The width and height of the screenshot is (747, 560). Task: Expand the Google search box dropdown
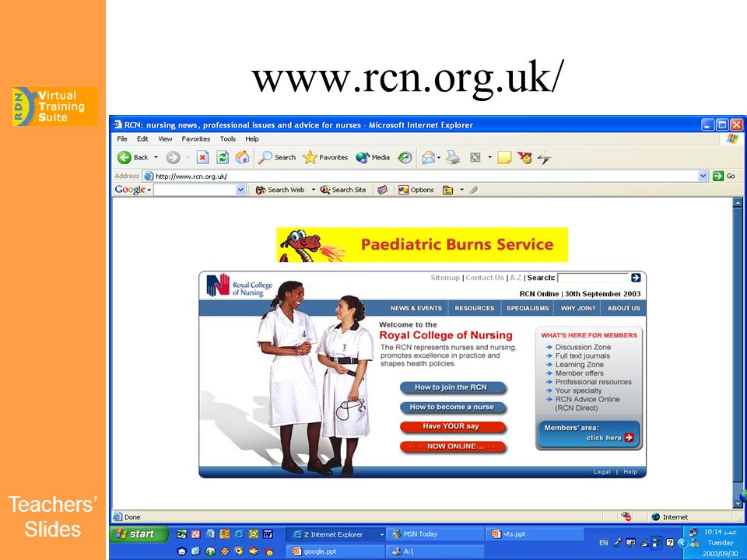point(240,190)
